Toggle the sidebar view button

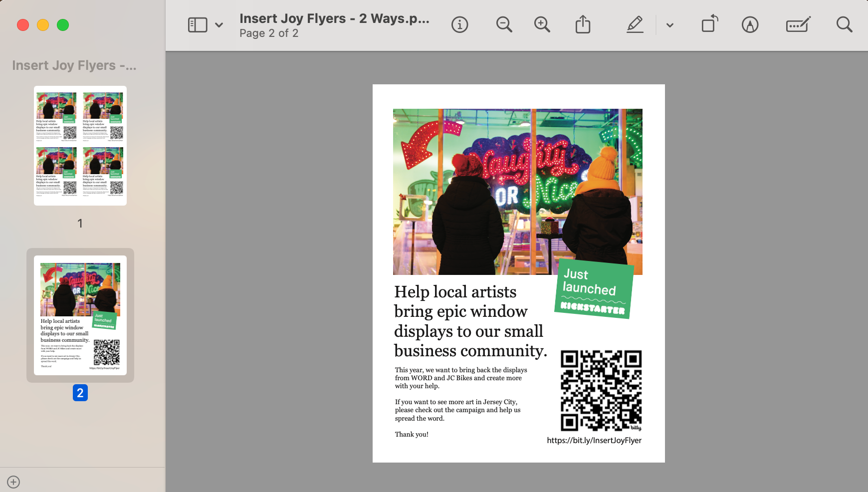[198, 25]
